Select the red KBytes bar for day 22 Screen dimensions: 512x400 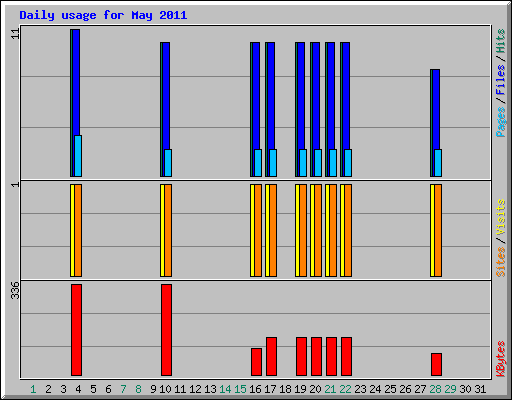346,357
